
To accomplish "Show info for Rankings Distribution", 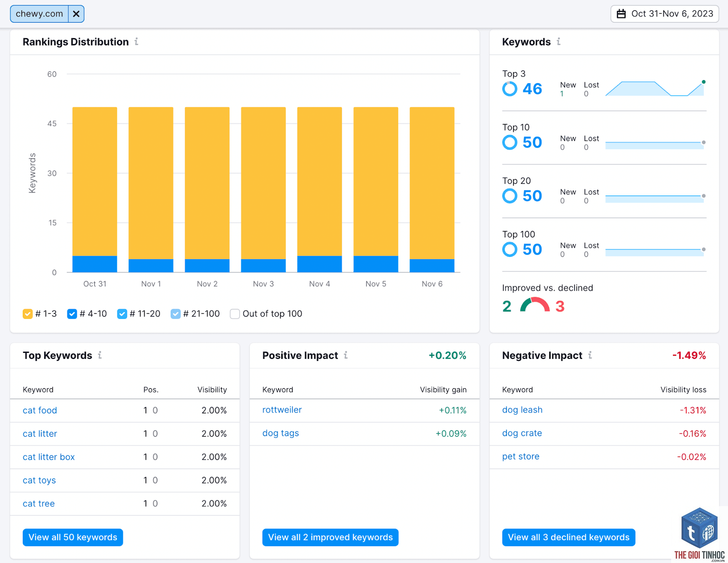I will [136, 42].
